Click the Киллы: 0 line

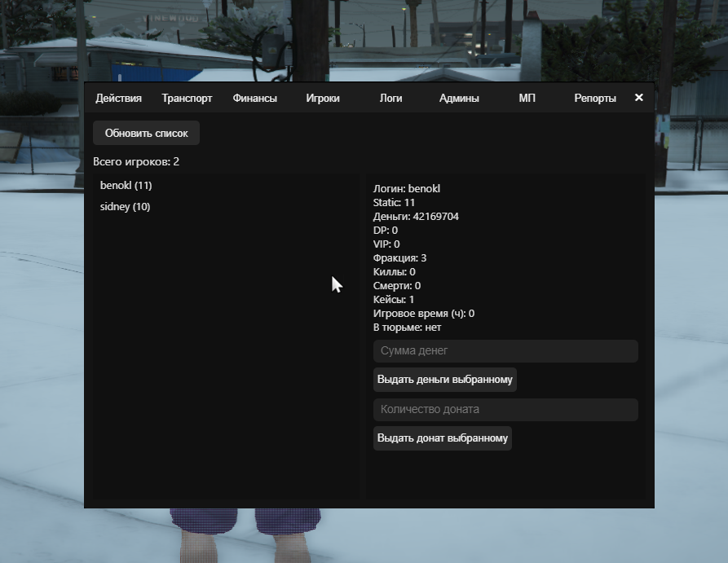click(395, 272)
